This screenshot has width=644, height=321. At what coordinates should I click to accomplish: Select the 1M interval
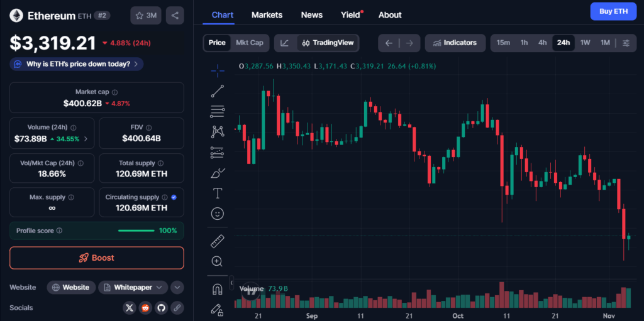coord(605,43)
